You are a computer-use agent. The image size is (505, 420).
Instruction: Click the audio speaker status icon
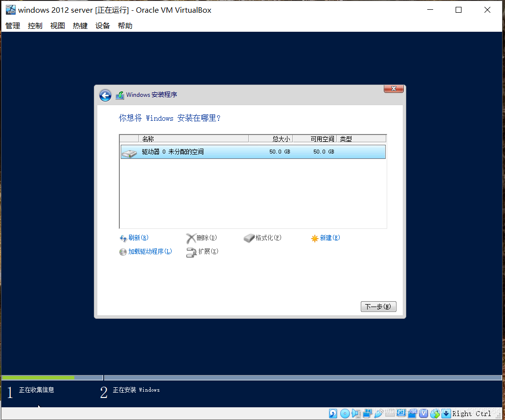point(356,414)
